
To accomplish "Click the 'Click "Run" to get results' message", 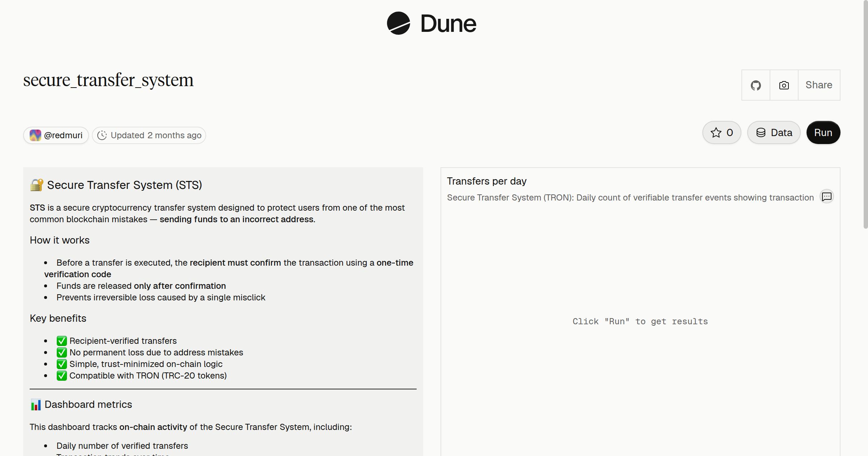I will [x=640, y=321].
